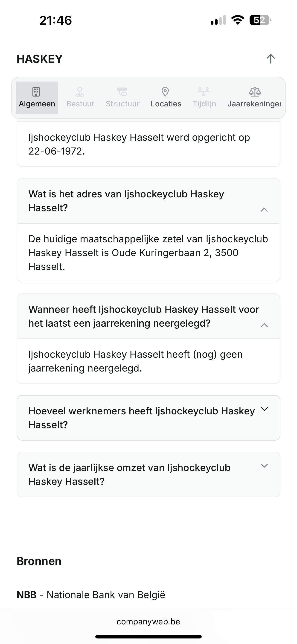The width and height of the screenshot is (297, 644).
Task: Tap the Tijdlijn timeline icon
Action: click(x=204, y=92)
